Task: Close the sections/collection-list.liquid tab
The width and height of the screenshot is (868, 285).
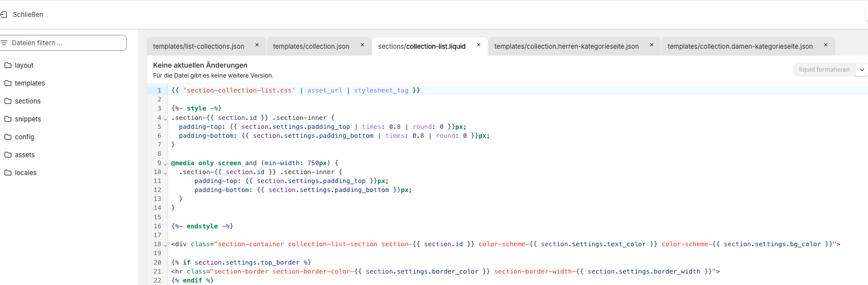Action: [x=479, y=45]
